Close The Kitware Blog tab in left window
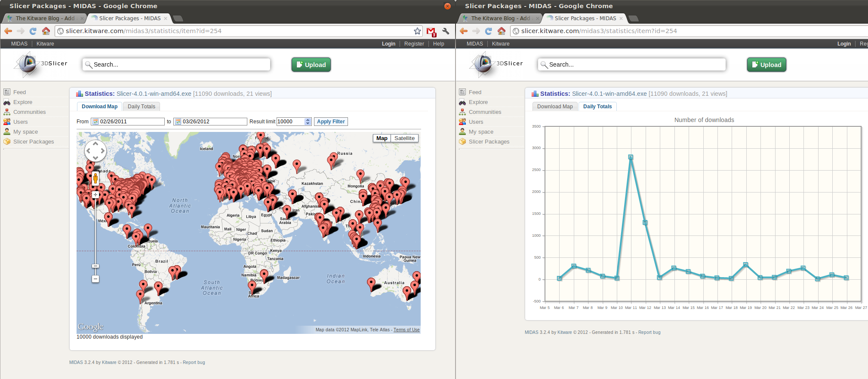 (x=82, y=18)
